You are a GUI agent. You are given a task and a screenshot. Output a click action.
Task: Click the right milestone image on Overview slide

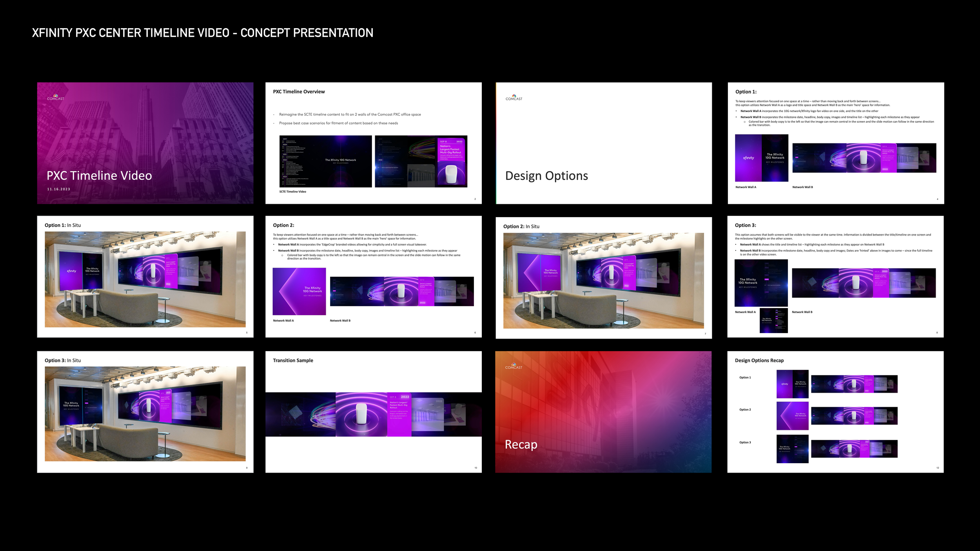(x=421, y=161)
